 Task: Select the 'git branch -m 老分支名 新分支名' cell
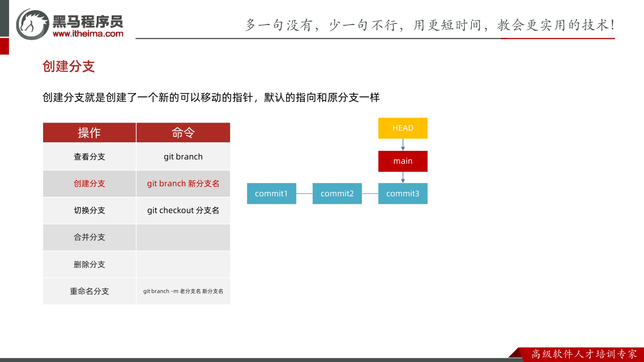click(183, 291)
